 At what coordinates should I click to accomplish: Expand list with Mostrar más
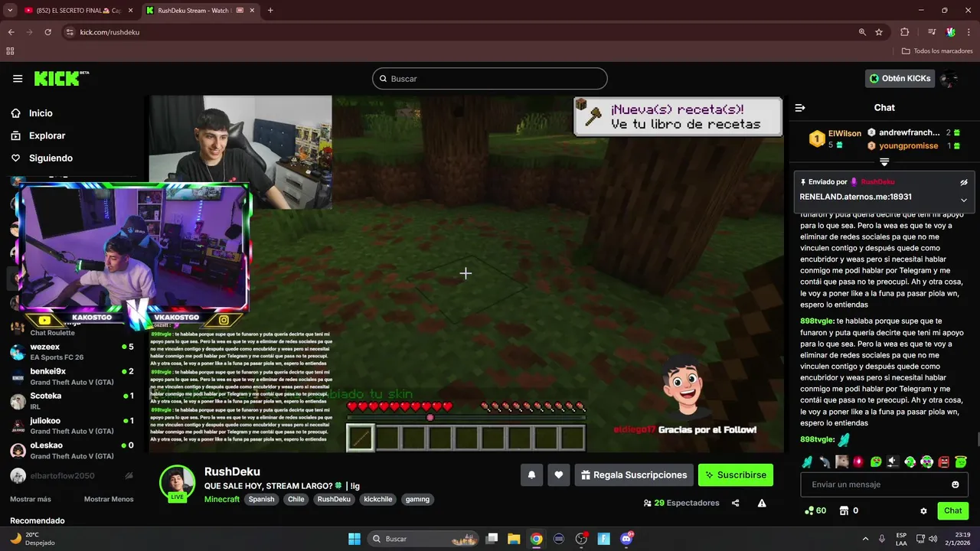(31, 499)
